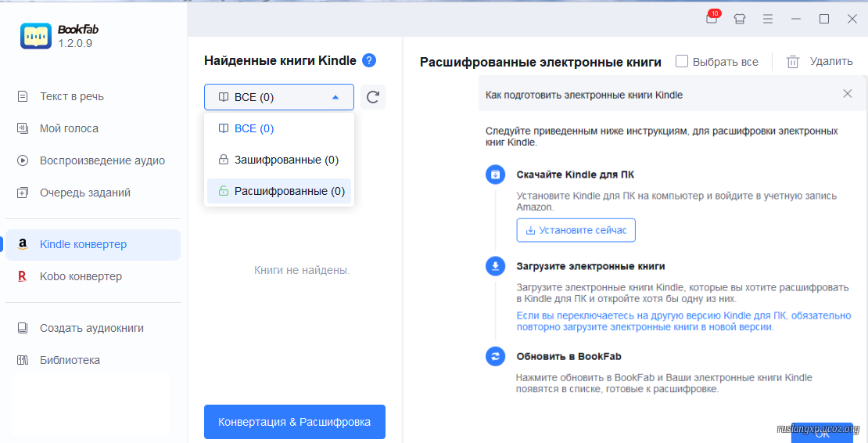This screenshot has height=443, width=868.
Task: Close the Kindle preparation instructions panel
Action: tap(847, 94)
